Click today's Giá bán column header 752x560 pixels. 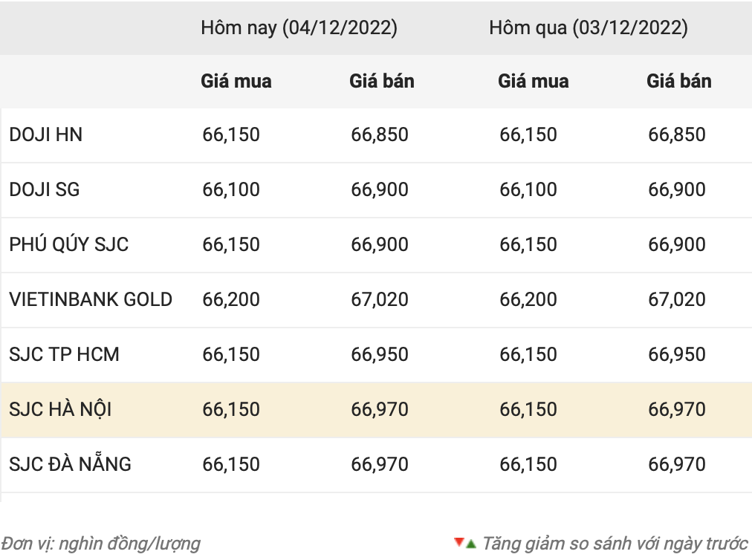(x=382, y=81)
